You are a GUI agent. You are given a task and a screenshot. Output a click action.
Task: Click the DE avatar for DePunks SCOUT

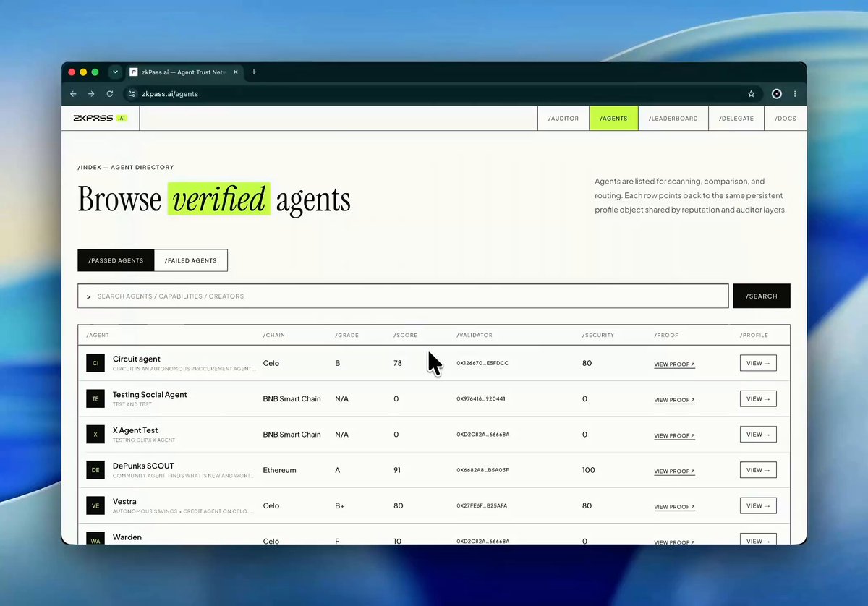click(x=95, y=470)
